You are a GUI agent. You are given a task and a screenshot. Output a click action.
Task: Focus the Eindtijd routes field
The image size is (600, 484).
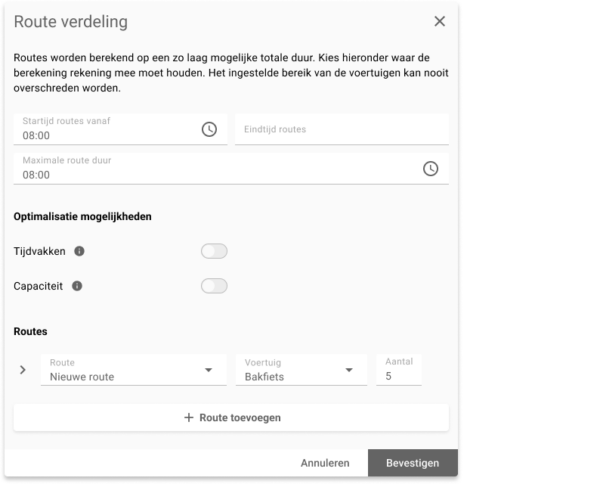click(x=342, y=129)
